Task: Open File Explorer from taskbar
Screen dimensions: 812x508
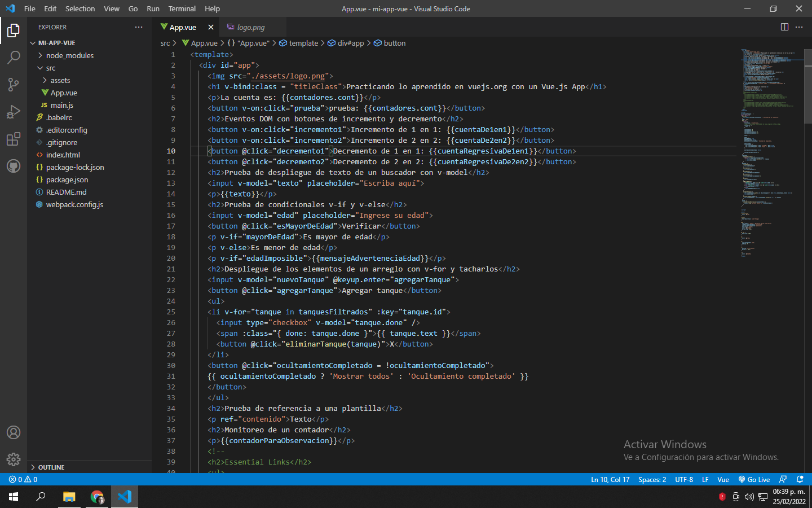Action: (x=69, y=497)
